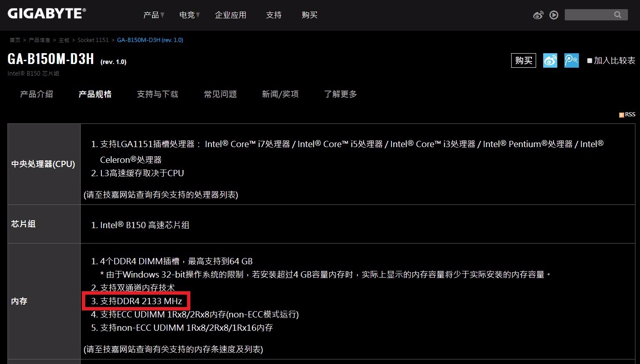
Task: Switch to the 产品介绍 tab
Action: (37, 94)
